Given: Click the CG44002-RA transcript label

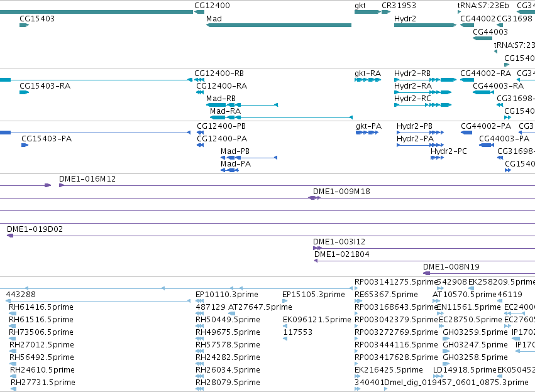Looking at the screenshot, I should point(485,73).
